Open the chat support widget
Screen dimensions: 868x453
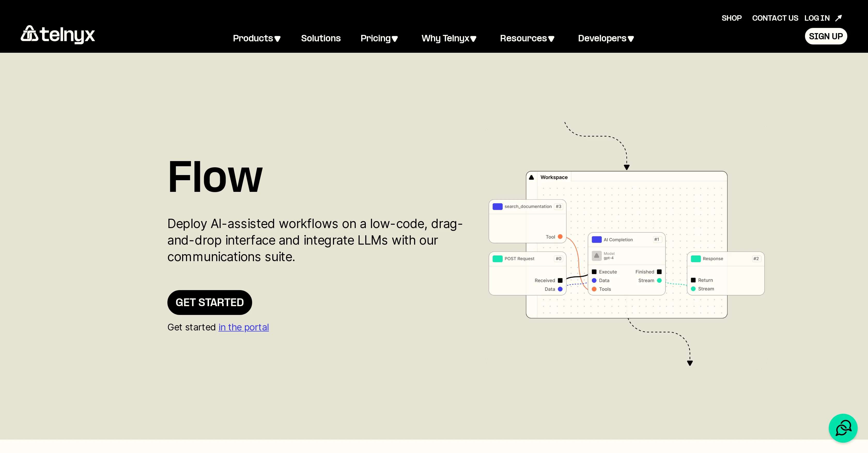(843, 428)
